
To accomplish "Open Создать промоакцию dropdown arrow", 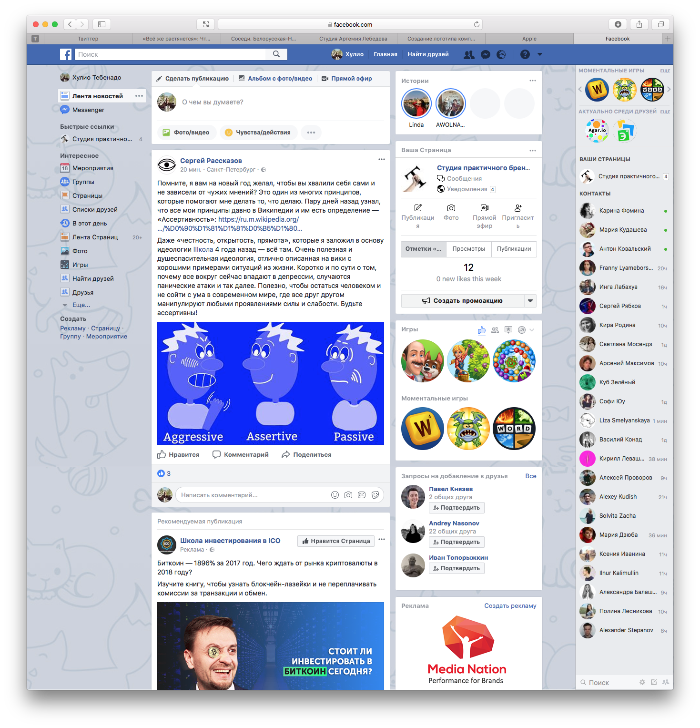I will click(x=530, y=300).
